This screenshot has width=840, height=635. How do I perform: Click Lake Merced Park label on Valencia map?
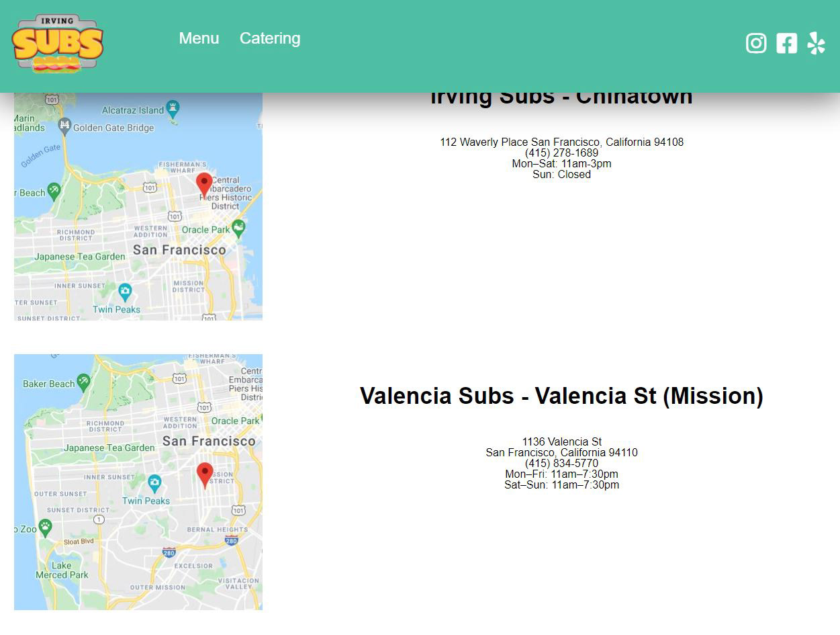pos(62,570)
